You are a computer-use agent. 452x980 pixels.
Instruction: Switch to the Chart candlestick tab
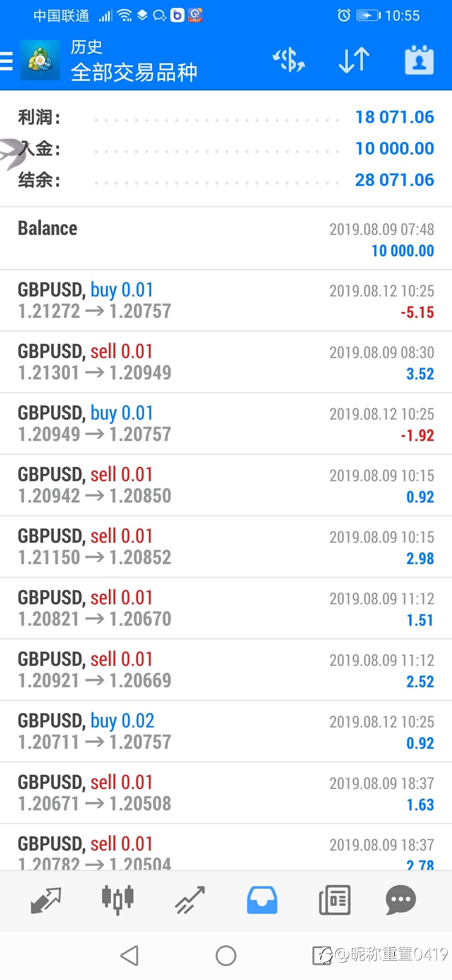tap(118, 900)
